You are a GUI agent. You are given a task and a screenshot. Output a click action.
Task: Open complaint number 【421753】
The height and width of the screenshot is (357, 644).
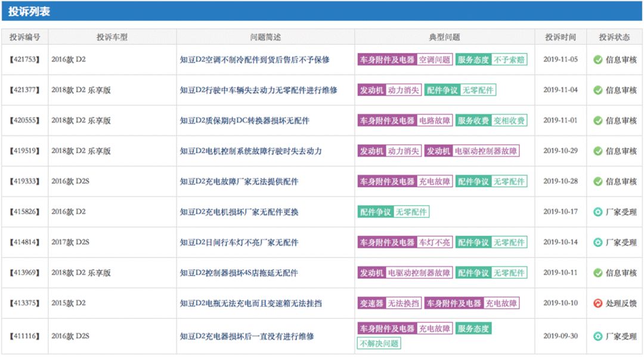pyautogui.click(x=24, y=60)
